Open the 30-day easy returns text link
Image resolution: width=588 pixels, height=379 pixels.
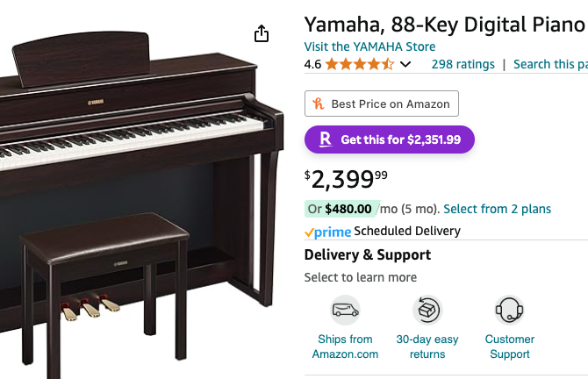coord(427,347)
